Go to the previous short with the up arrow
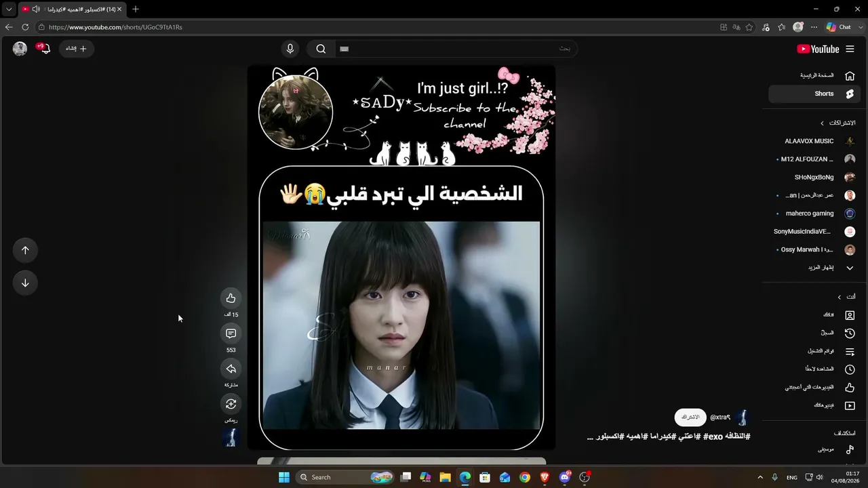The height and width of the screenshot is (488, 868). pos(25,250)
